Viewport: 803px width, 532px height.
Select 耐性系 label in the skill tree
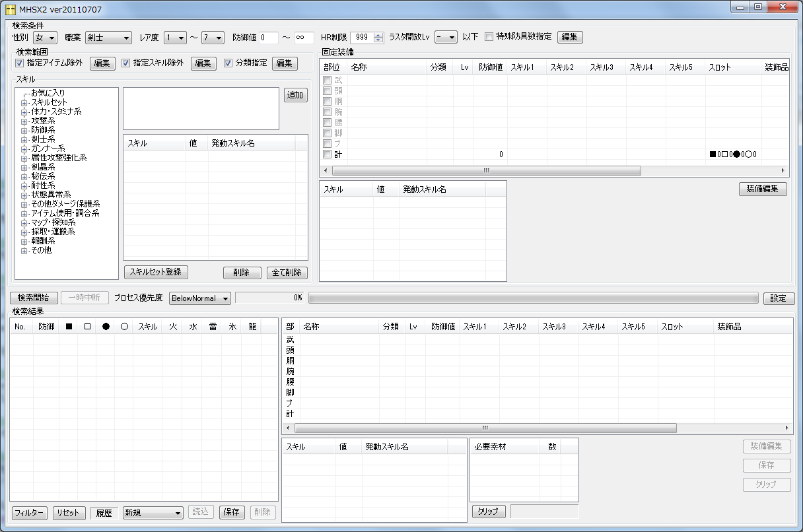[43, 185]
